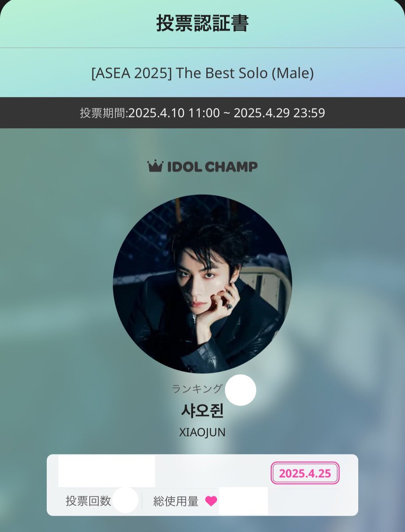Select the [ASEA 2025] The Best Solo (Male) heading
Viewport: 405px width, 532px height.
click(202, 73)
